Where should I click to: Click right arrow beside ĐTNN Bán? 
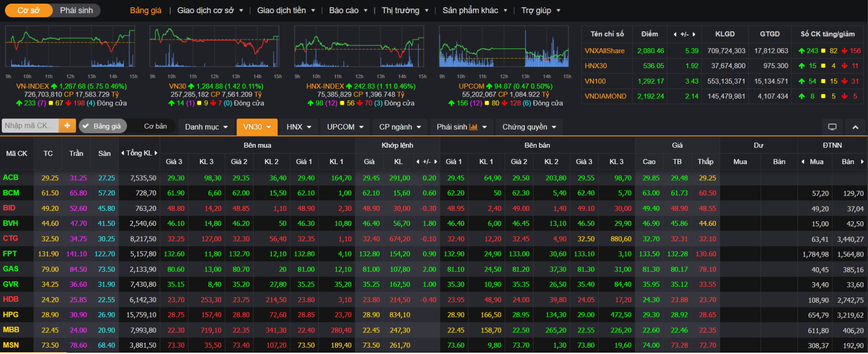(x=862, y=162)
